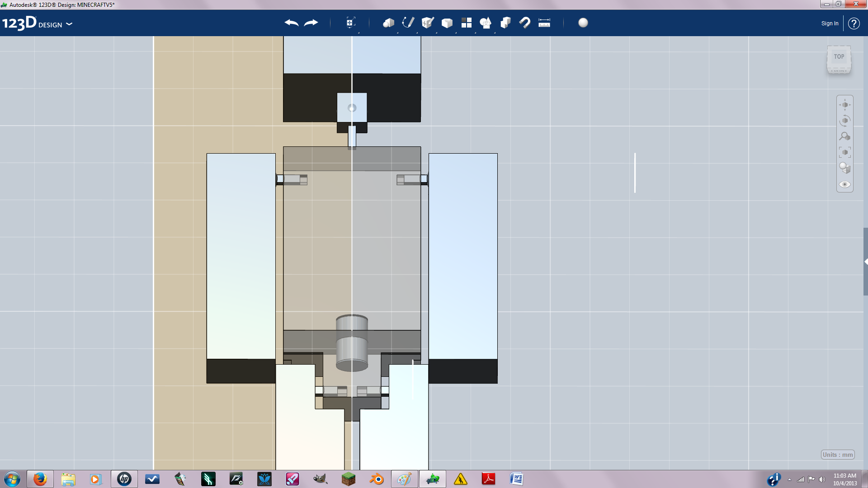This screenshot has height=488, width=868.
Task: Open GIMP from the taskbar
Action: [321, 479]
